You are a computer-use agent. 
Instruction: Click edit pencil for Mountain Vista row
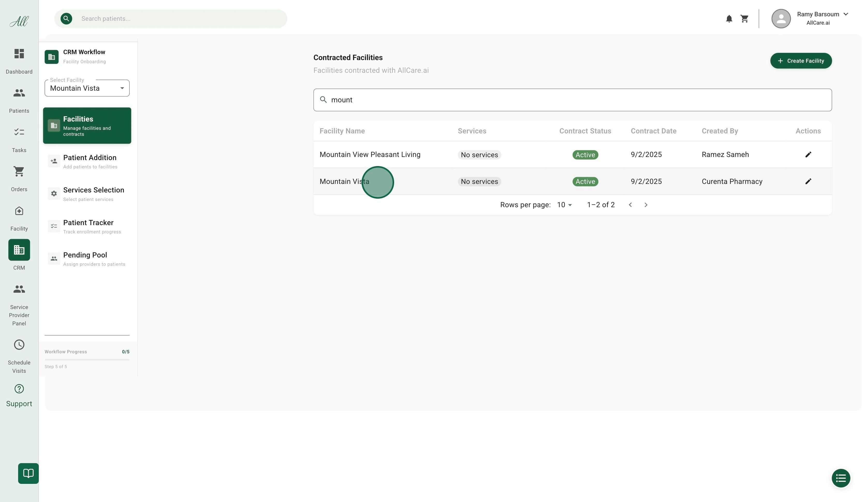pyautogui.click(x=808, y=182)
